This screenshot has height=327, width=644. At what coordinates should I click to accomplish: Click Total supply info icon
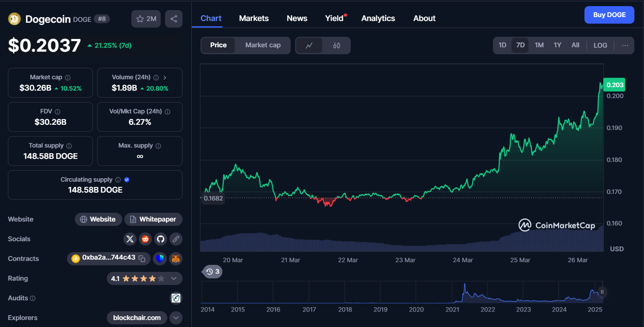pyautogui.click(x=69, y=146)
